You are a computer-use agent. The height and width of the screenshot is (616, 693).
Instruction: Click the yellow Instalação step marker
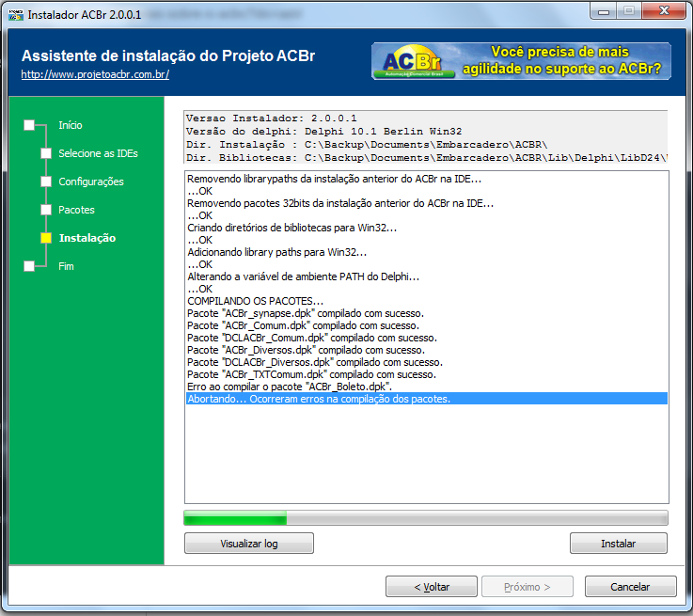(46, 238)
